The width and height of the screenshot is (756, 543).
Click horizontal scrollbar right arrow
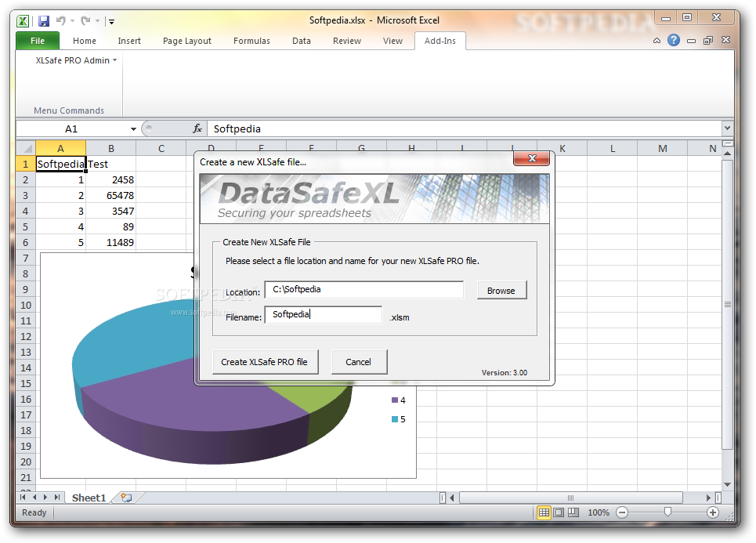(x=708, y=498)
